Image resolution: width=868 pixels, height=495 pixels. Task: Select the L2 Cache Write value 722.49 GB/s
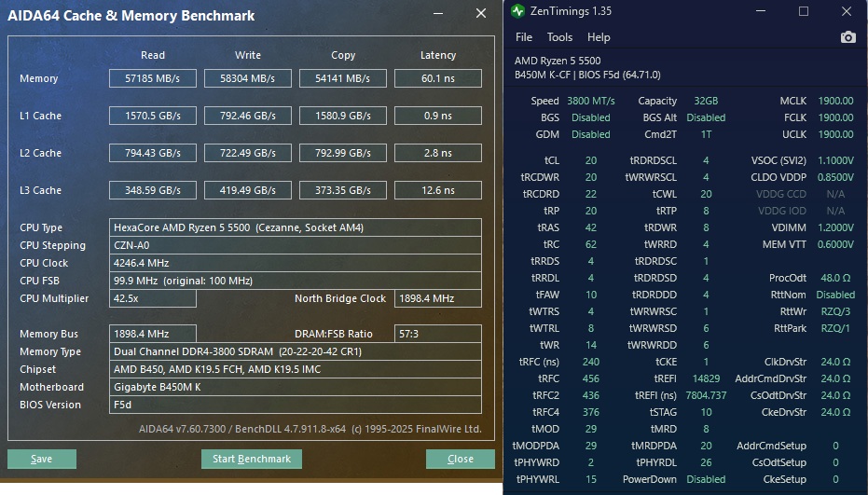coord(247,153)
